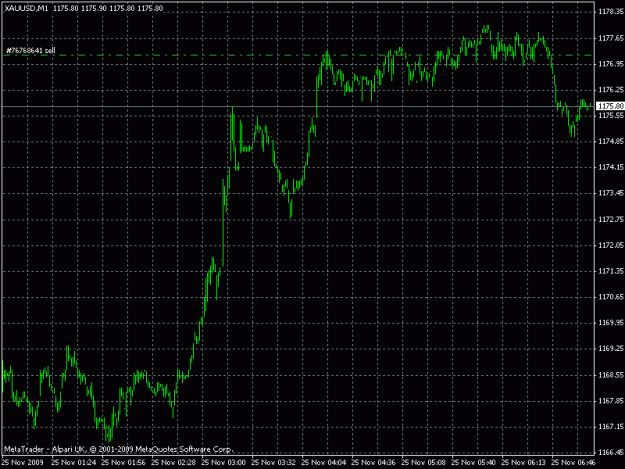Image resolution: width=625 pixels, height=469 pixels.
Task: Select the 25 Nov 06:46 time label
Action: 574,463
